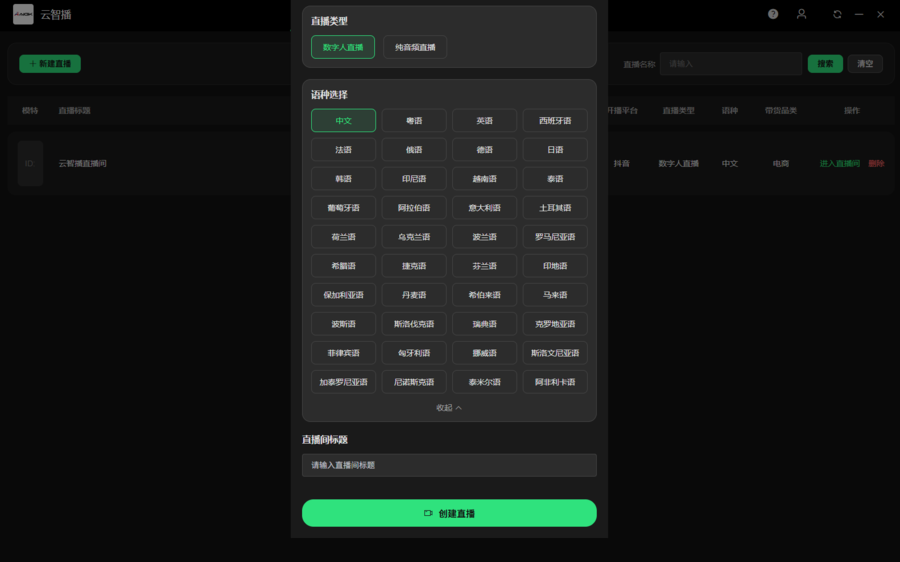Select the 数字人直播 live type
This screenshot has width=900, height=562.
pyautogui.click(x=343, y=47)
